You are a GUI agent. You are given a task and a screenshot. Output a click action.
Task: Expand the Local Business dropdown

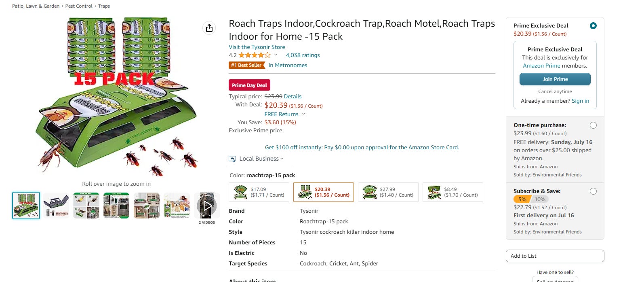pos(282,159)
